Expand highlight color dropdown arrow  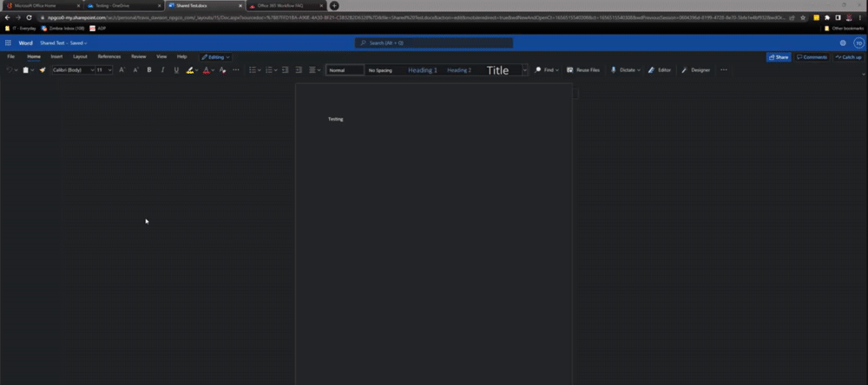tap(196, 70)
